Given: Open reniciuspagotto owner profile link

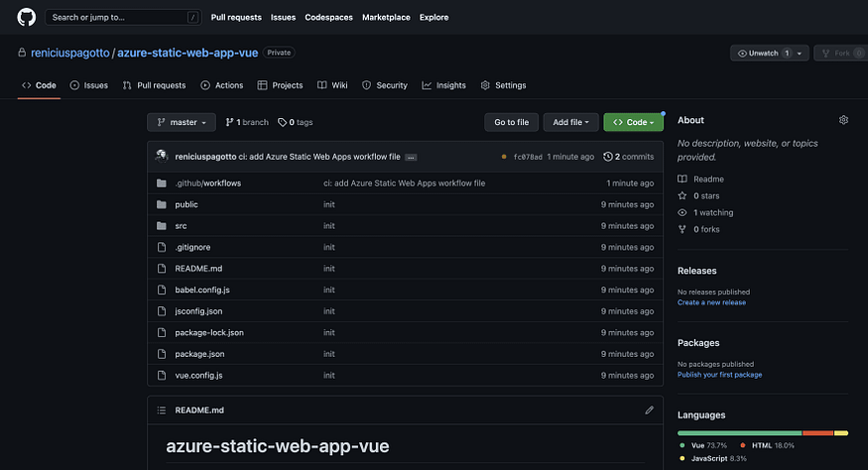Looking at the screenshot, I should [70, 53].
